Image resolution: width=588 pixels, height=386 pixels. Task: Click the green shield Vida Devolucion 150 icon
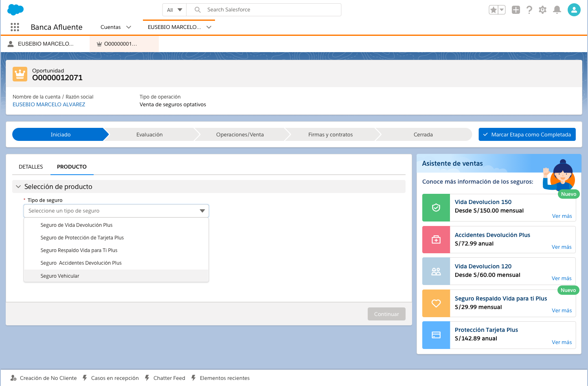point(436,208)
